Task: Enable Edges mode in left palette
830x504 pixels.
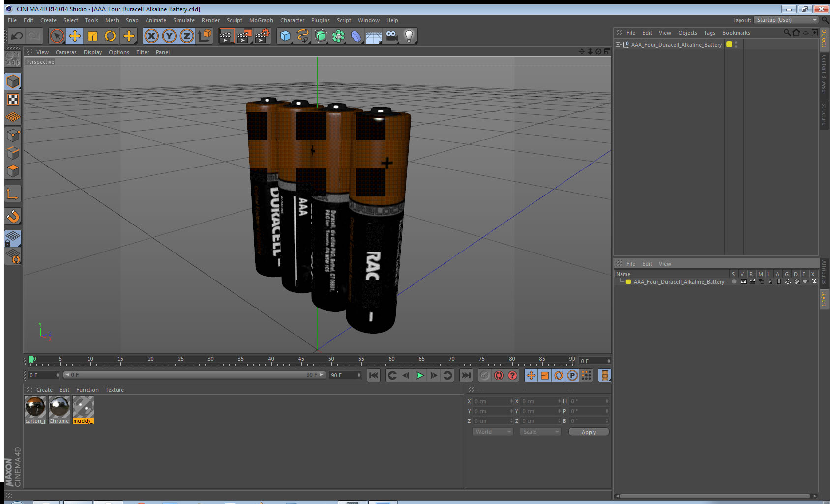Action: pyautogui.click(x=13, y=153)
